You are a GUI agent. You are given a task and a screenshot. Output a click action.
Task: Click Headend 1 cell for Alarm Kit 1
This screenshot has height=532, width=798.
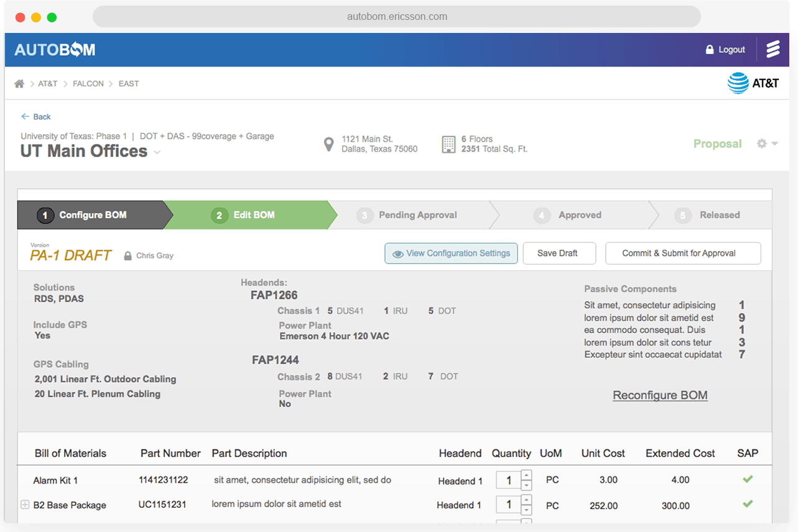[460, 481]
